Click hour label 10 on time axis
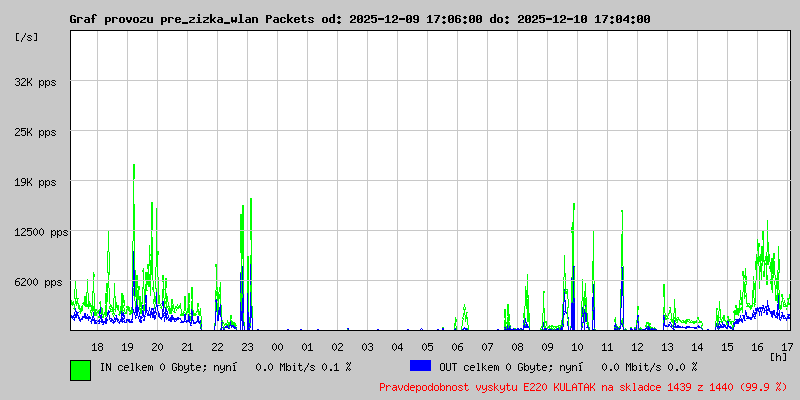800x400 pixels. [577, 347]
